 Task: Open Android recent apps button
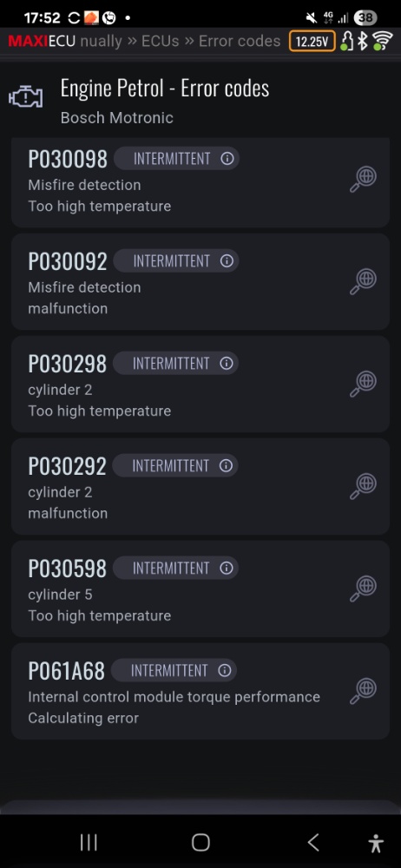point(89,843)
